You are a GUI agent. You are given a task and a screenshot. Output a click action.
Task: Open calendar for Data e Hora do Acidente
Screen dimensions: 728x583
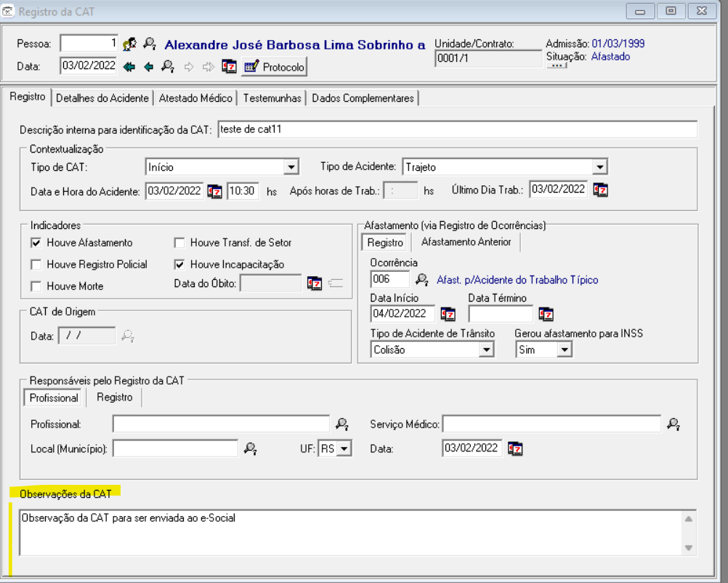[x=214, y=190]
